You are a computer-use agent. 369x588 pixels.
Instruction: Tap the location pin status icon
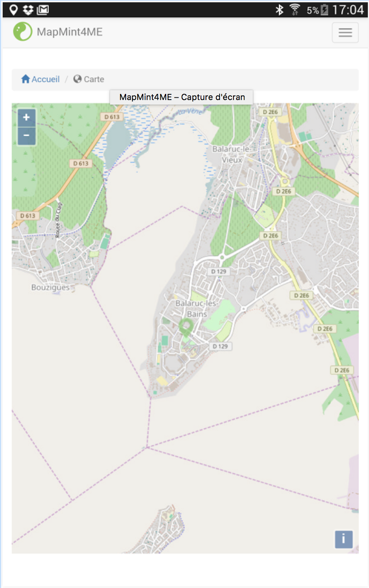click(14, 10)
